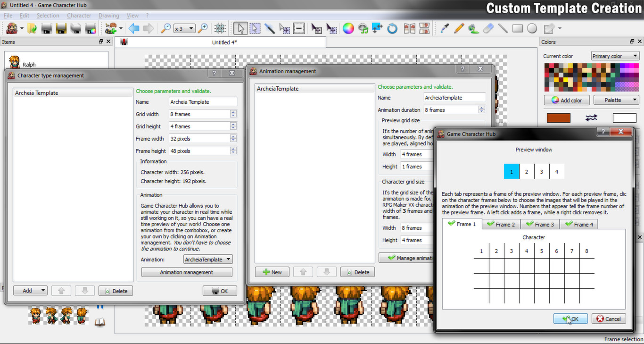Select the Paint Bucket fill tool
This screenshot has height=344, width=644.
coord(473,28)
